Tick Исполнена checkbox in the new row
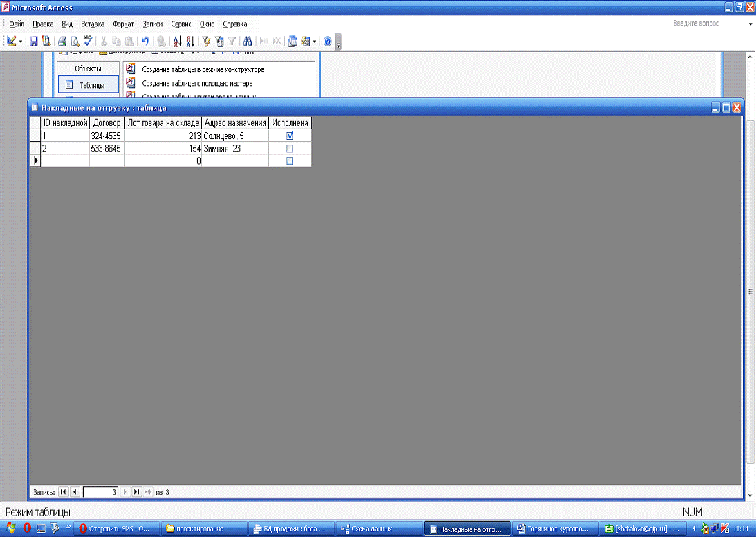This screenshot has width=756, height=537. click(290, 161)
